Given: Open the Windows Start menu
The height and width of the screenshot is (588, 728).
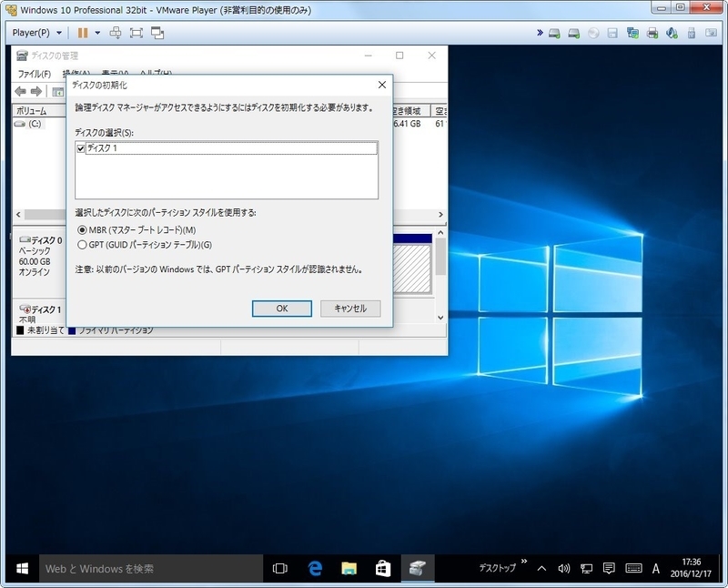Looking at the screenshot, I should coord(22,569).
